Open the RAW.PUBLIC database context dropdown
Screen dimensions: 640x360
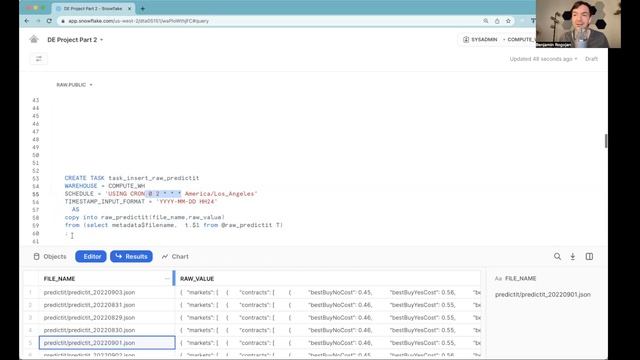click(x=74, y=84)
